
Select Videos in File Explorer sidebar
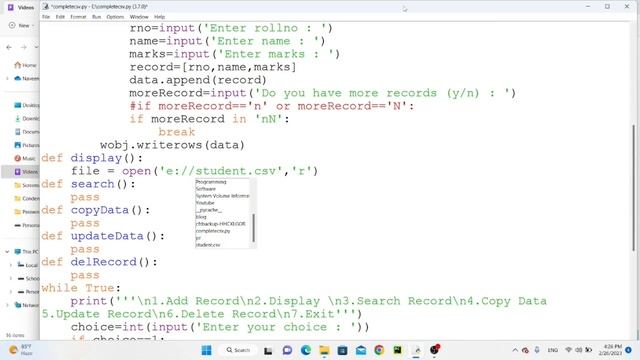click(26, 172)
